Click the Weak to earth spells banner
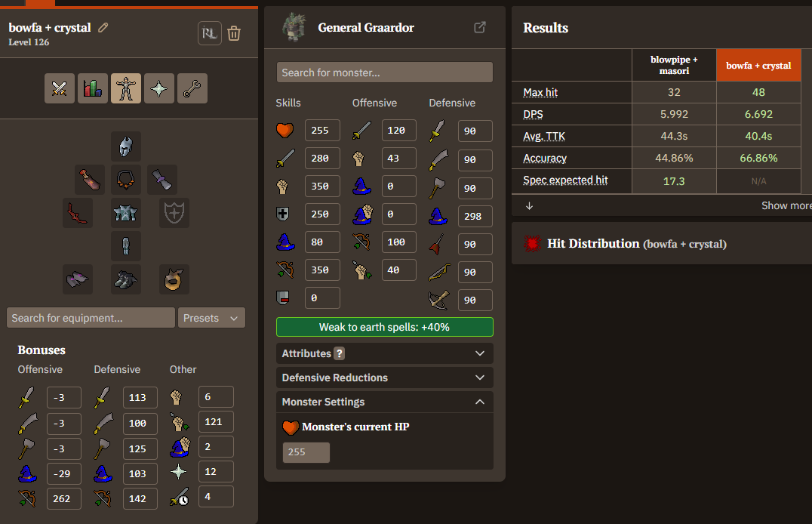Screen dimensions: 812x524 pos(385,327)
